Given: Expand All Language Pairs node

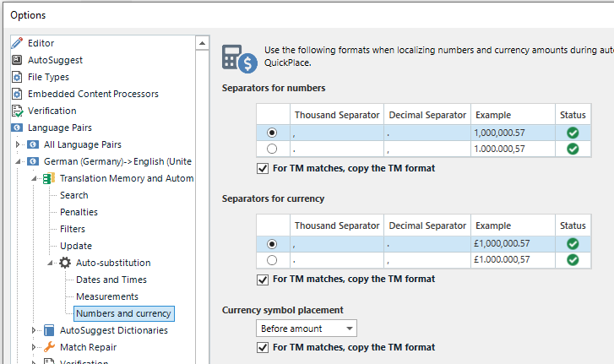Looking at the screenshot, I should click(19, 144).
